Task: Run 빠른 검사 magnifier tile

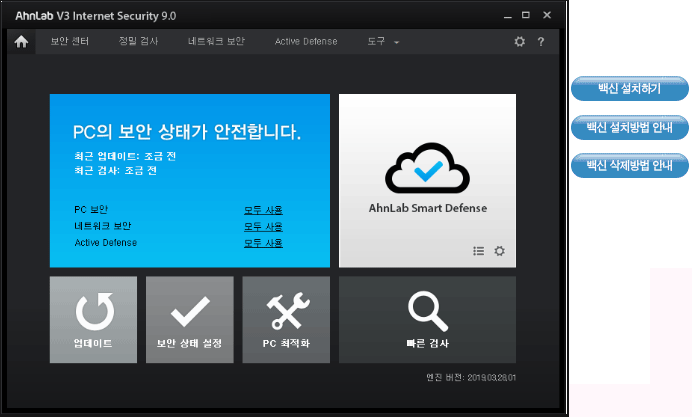Action: pos(427,320)
